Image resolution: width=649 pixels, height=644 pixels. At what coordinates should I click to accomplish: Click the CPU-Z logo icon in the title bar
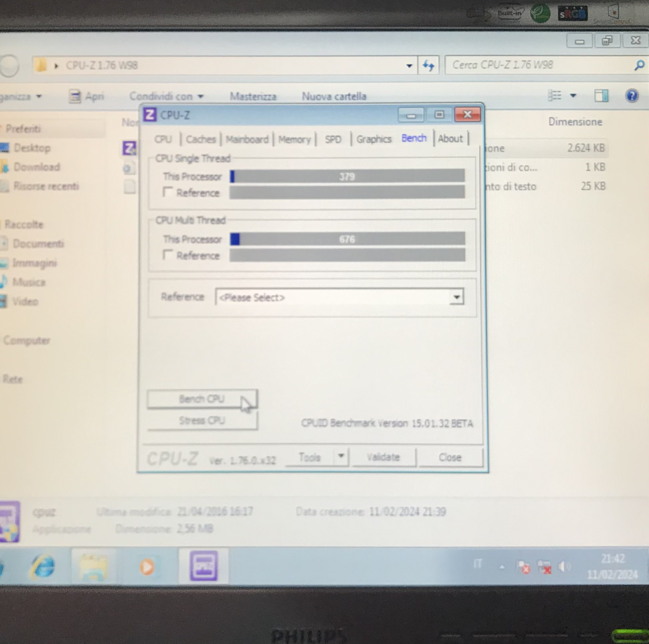(150, 115)
